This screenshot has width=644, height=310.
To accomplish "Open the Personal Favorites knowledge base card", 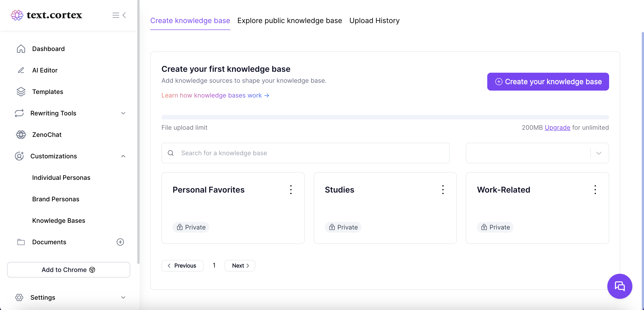I will (x=233, y=208).
